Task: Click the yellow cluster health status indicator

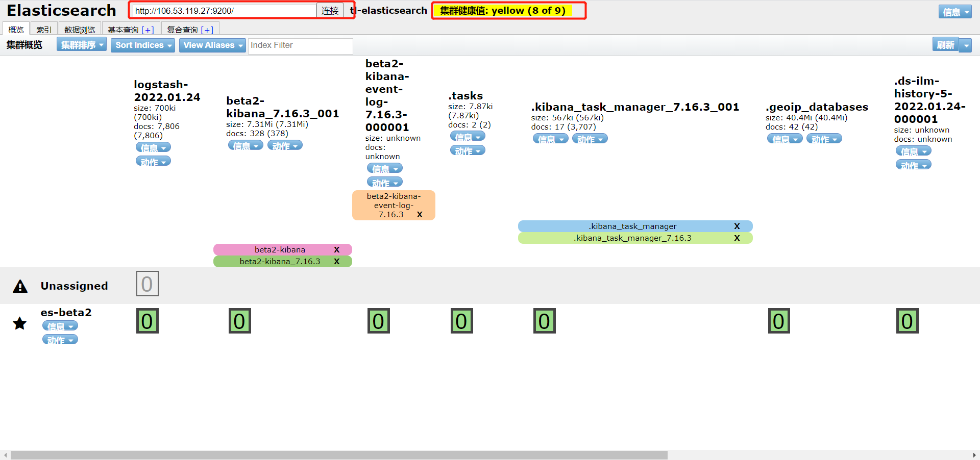Action: coord(503,11)
